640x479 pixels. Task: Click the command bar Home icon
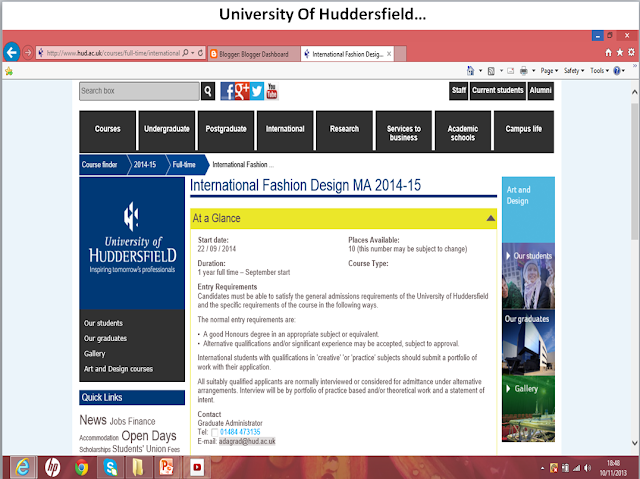coord(471,71)
